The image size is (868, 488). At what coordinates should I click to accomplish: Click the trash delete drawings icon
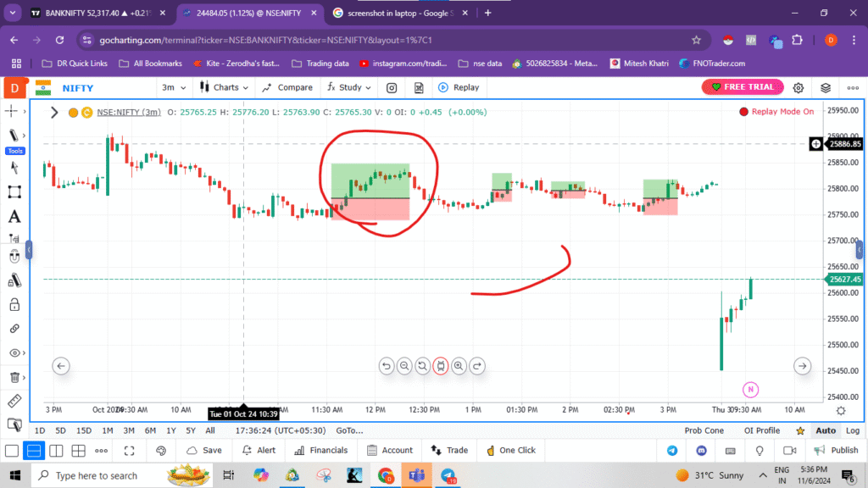tap(14, 377)
